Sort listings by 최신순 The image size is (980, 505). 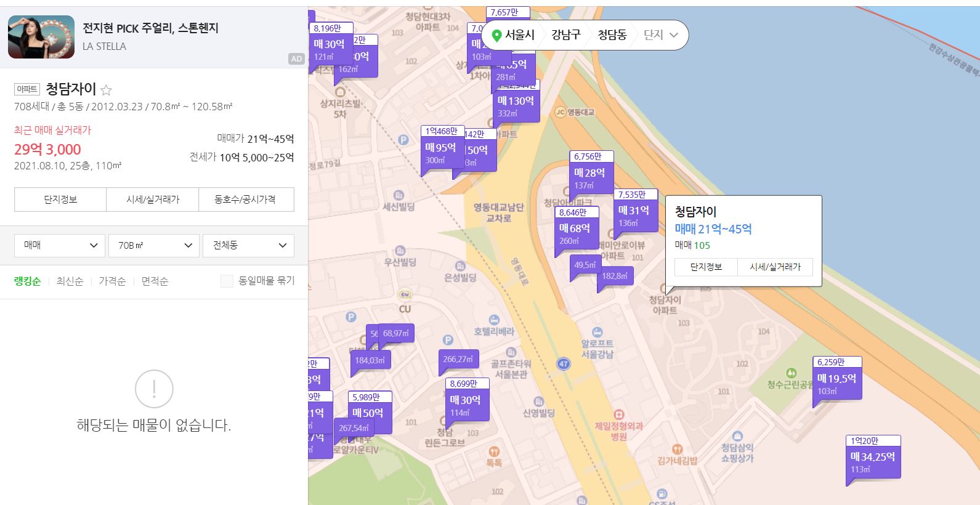click(70, 281)
